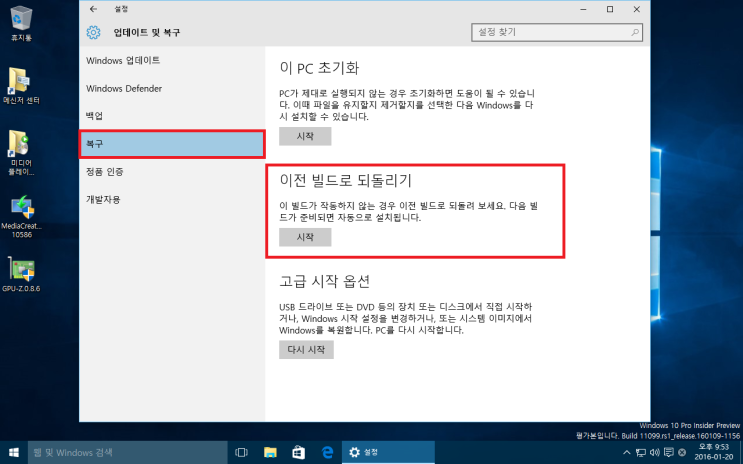Screen dimensions: 743x464
Task: Open File Explorer from the taskbar
Action: (270, 453)
